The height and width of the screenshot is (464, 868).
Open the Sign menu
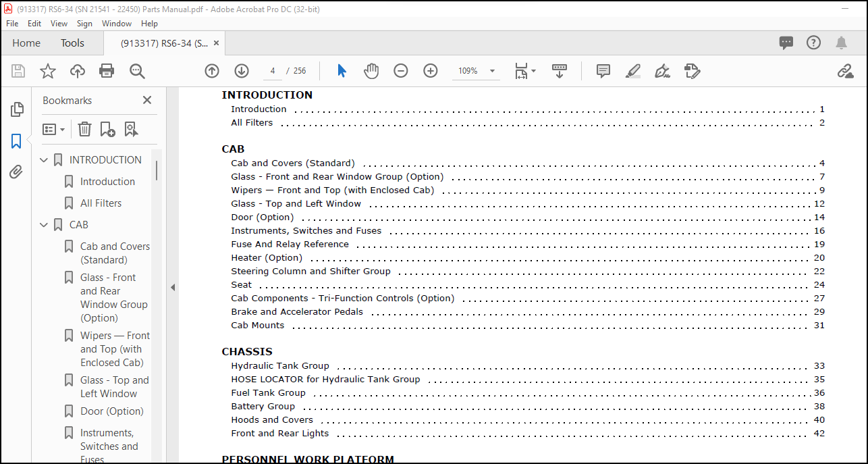point(84,24)
